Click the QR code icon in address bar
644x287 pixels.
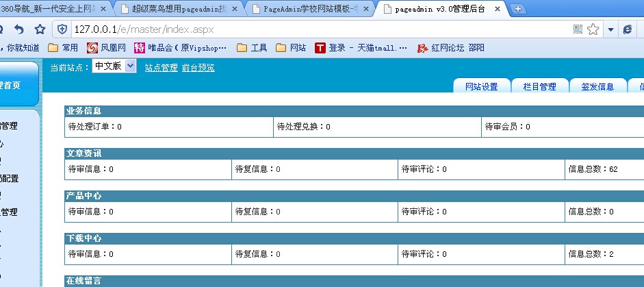tap(578, 29)
